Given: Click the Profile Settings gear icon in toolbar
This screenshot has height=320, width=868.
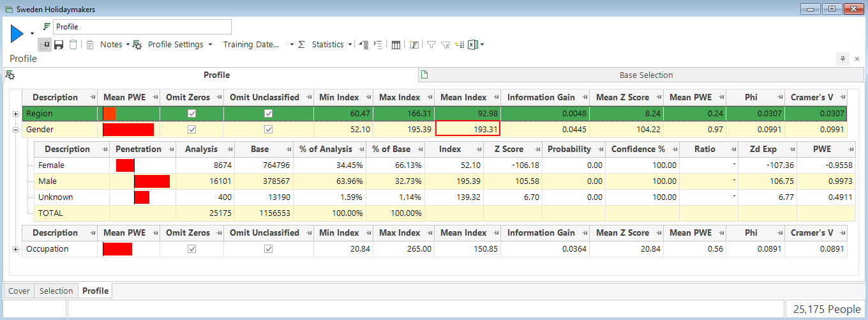Looking at the screenshot, I should (137, 45).
